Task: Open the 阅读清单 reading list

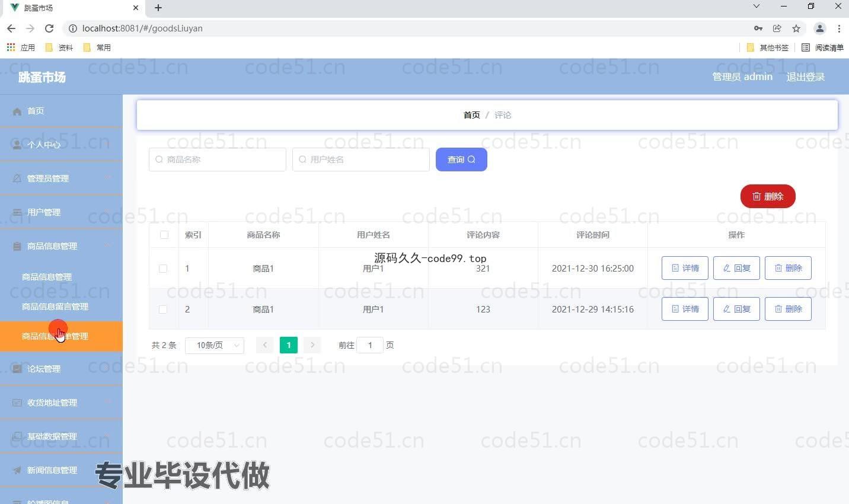Action: coord(822,47)
